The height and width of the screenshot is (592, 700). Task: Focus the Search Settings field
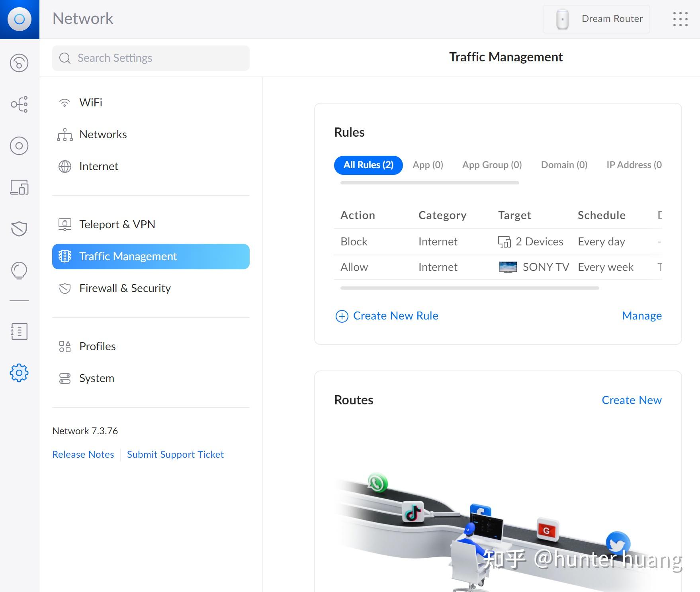click(x=151, y=58)
